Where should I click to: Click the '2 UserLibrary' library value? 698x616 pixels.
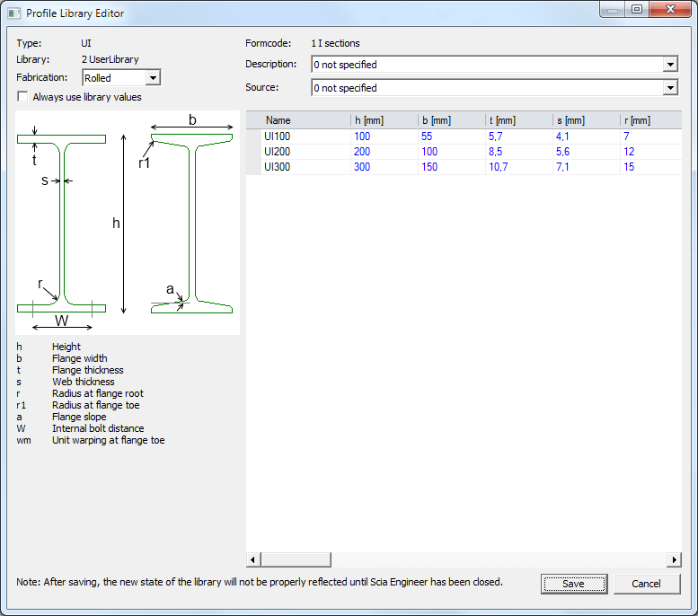[110, 59]
